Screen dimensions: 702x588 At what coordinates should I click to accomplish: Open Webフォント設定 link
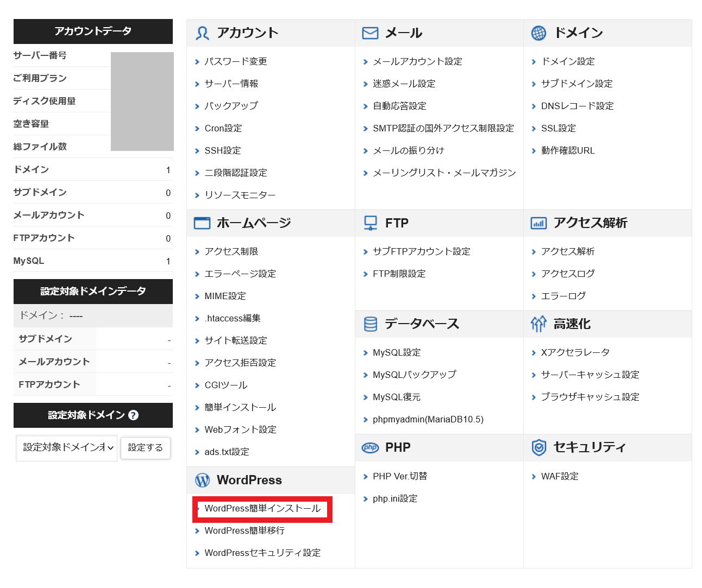[241, 429]
